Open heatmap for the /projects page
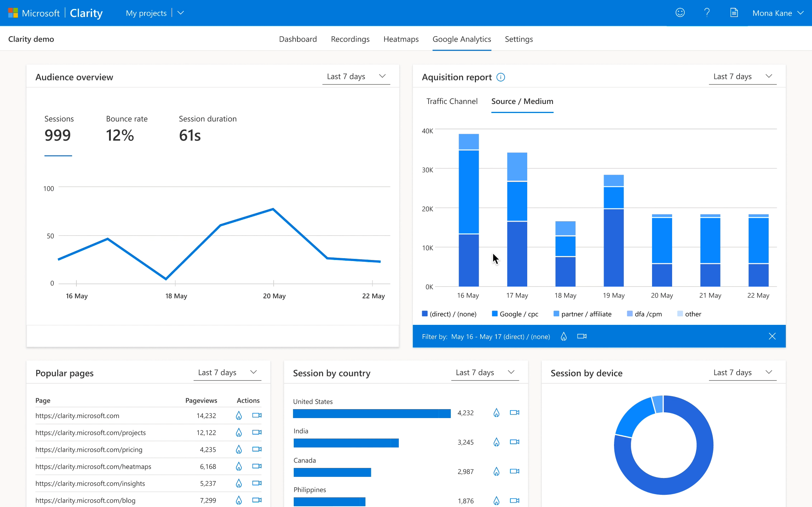Viewport: 812px width, 507px height. pyautogui.click(x=239, y=432)
